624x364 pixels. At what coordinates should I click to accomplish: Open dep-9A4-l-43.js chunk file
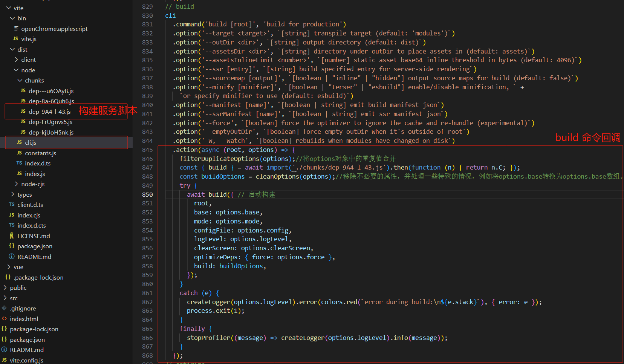[50, 112]
